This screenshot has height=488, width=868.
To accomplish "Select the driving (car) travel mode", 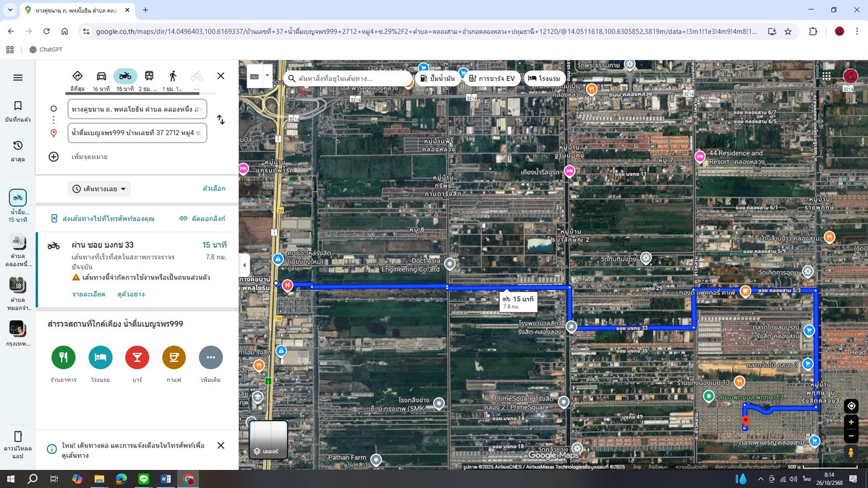I will [x=101, y=77].
